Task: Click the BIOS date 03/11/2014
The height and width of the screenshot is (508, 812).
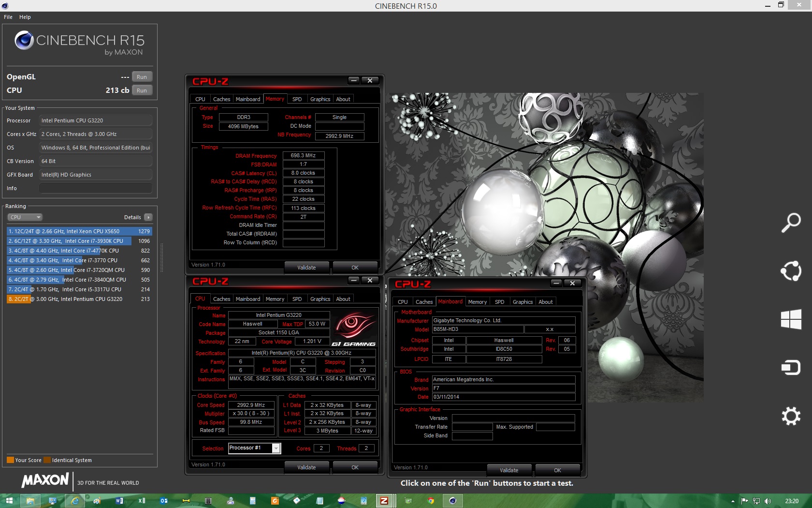Action: tap(503, 397)
